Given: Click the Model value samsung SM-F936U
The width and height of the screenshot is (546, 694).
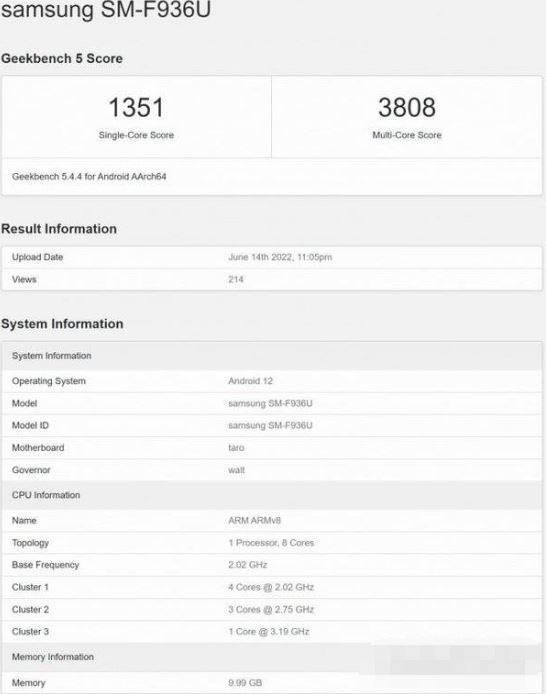Looking at the screenshot, I should [x=270, y=403].
